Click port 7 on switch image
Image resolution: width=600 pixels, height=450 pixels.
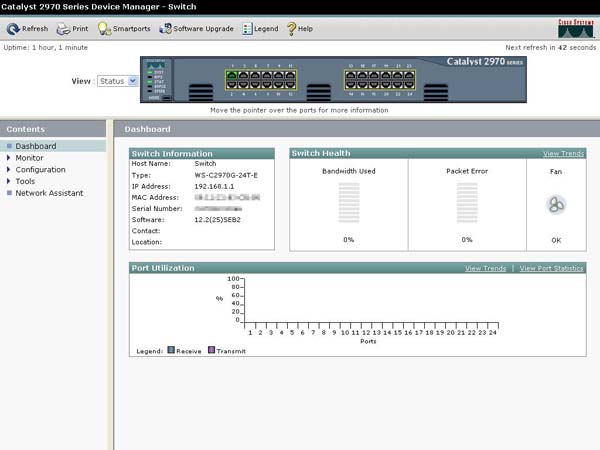[267, 75]
